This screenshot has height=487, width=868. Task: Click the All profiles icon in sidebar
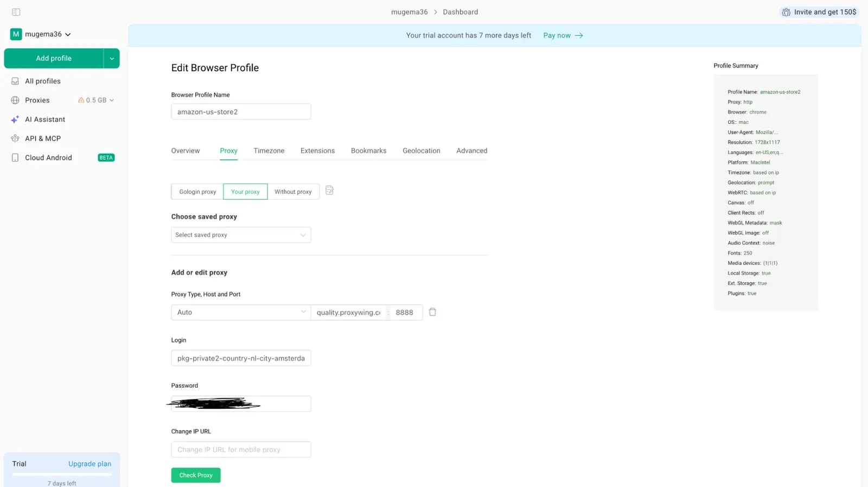point(15,81)
